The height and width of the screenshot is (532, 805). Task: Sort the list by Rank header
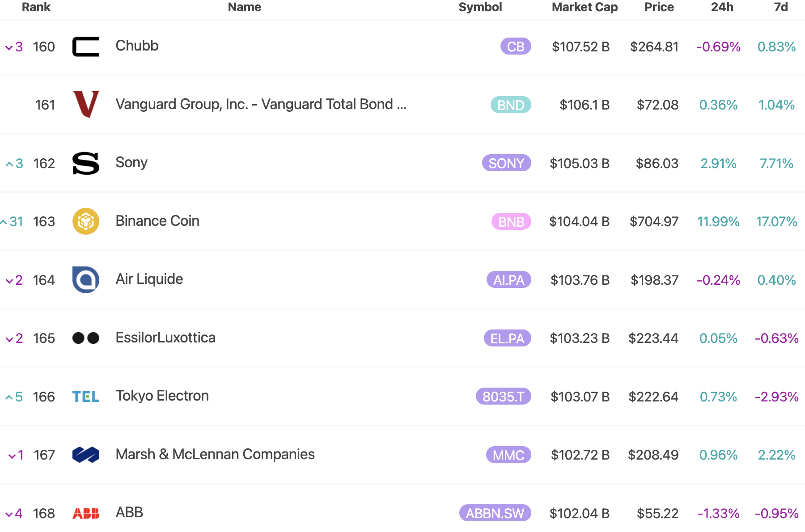coord(36,7)
